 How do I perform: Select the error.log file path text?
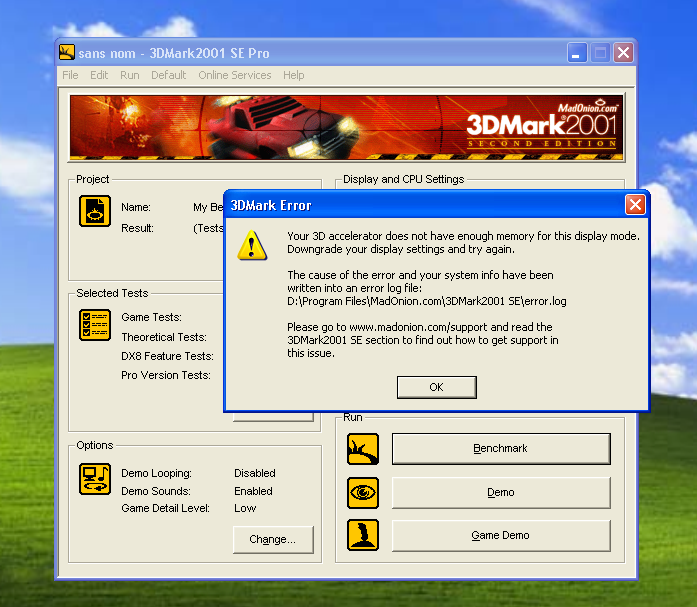tap(427, 301)
